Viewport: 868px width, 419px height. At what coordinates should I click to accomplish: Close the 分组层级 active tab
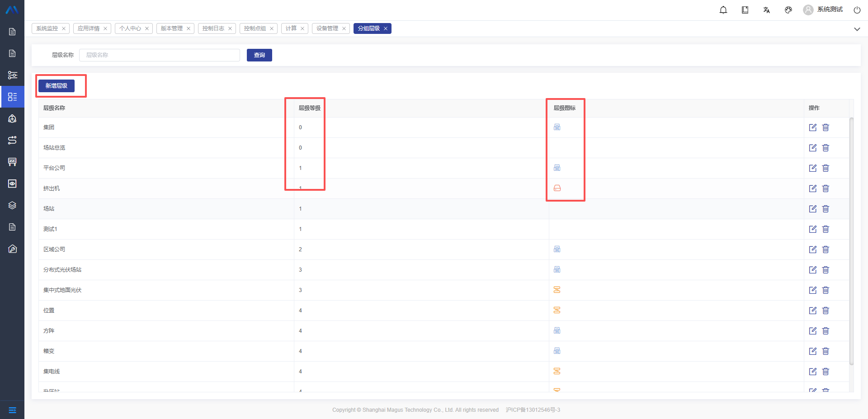click(386, 28)
